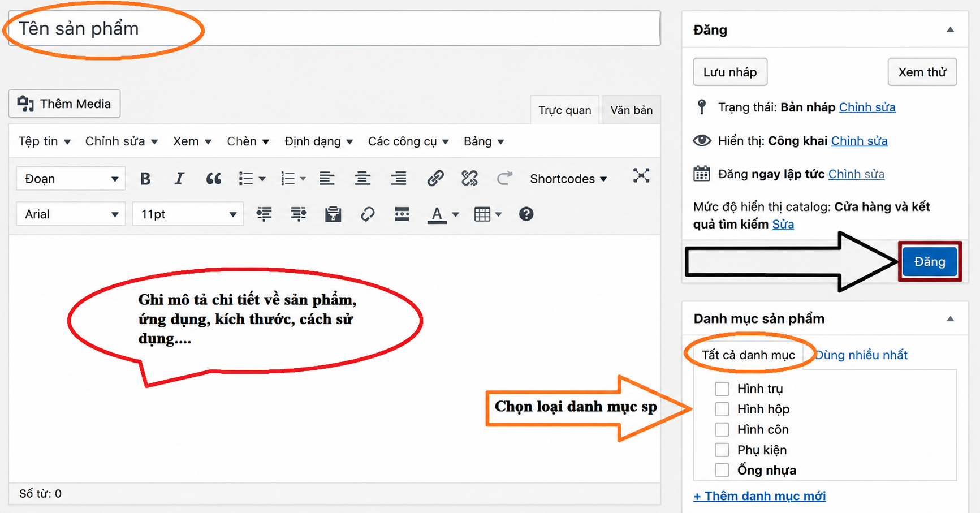980x513 pixels.
Task: Click the Tên sản phẩm title field
Action: tap(334, 28)
